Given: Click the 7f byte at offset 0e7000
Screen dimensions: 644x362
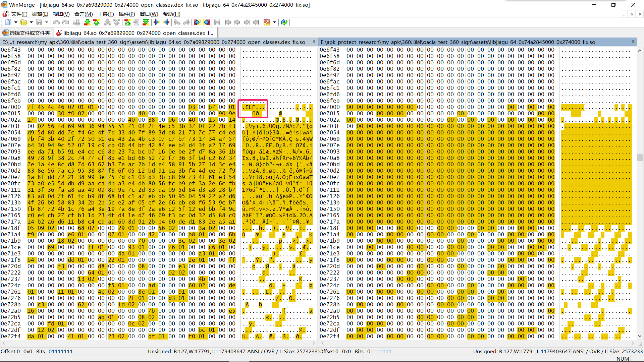Looking at the screenshot, I should click(31, 107).
